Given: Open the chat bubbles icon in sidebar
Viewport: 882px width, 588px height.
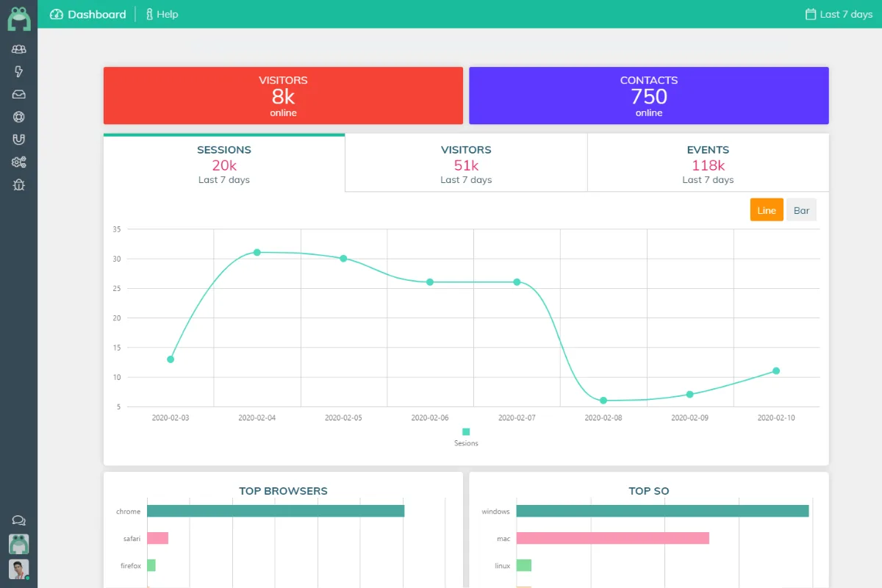Looking at the screenshot, I should [19, 520].
